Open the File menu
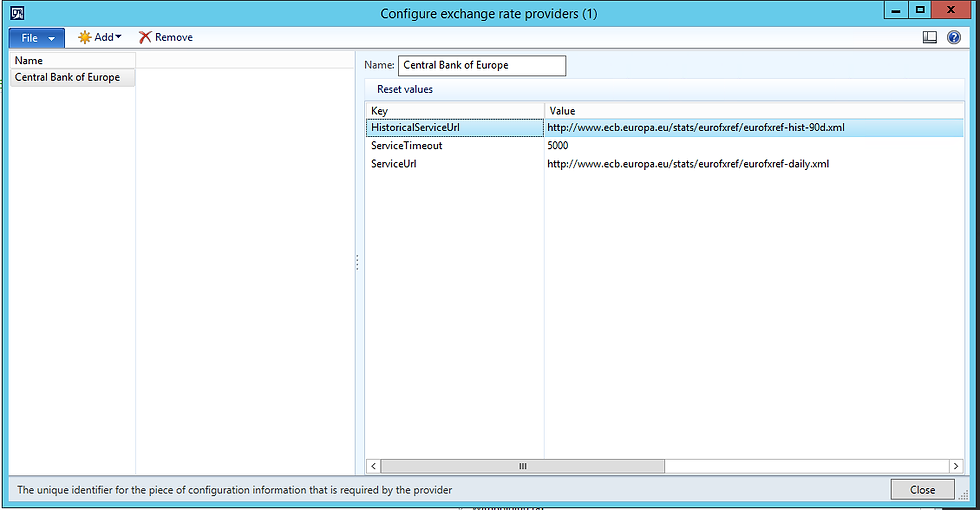Image resolution: width=980 pixels, height=510 pixels. [x=37, y=38]
